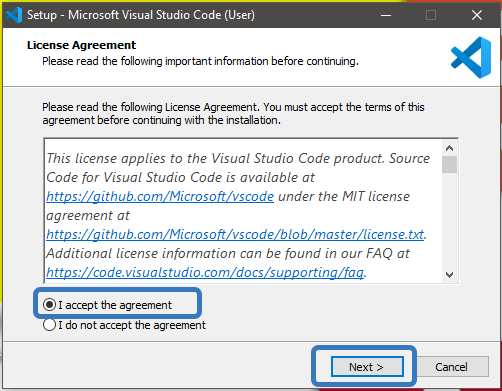Close the Setup window

tap(477, 15)
